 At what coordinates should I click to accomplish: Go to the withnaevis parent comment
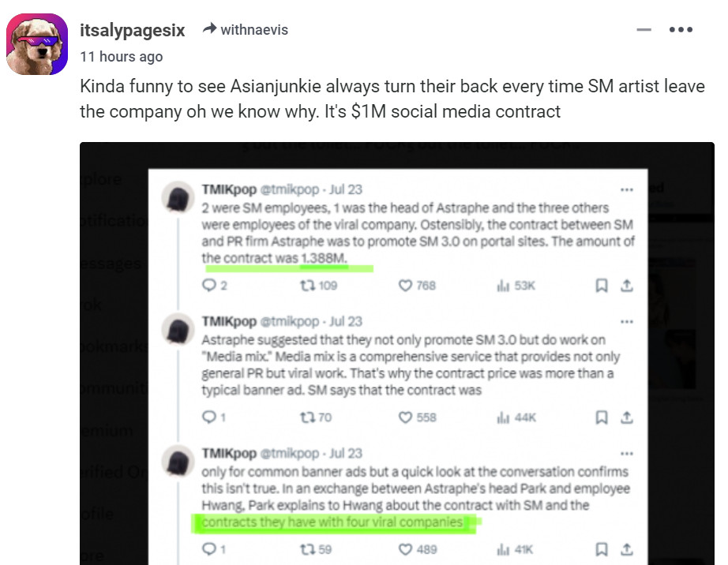tap(254, 30)
